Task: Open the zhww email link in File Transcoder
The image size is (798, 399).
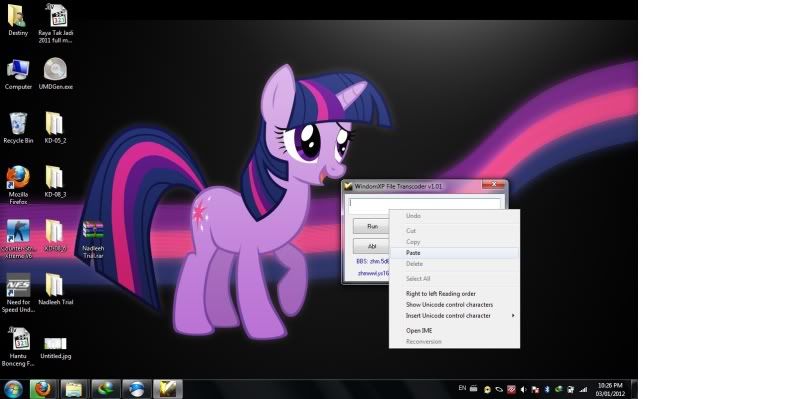Action: pyautogui.click(x=374, y=273)
